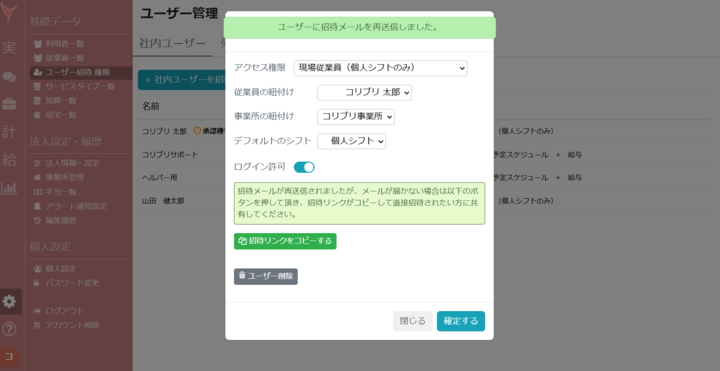Viewport: 720px width, 371px height.
Task: Click the 山田 健太郎 row name
Action: coord(163,201)
